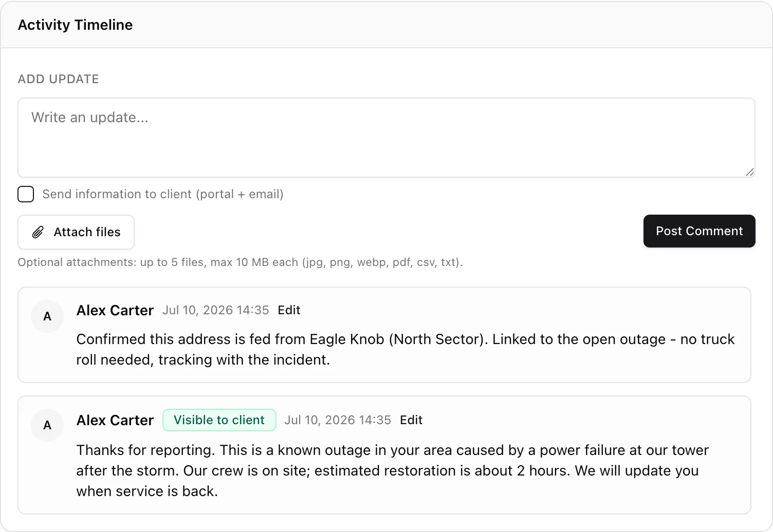Edit the comment about Eagle Knob
The height and width of the screenshot is (532, 773).
289,310
